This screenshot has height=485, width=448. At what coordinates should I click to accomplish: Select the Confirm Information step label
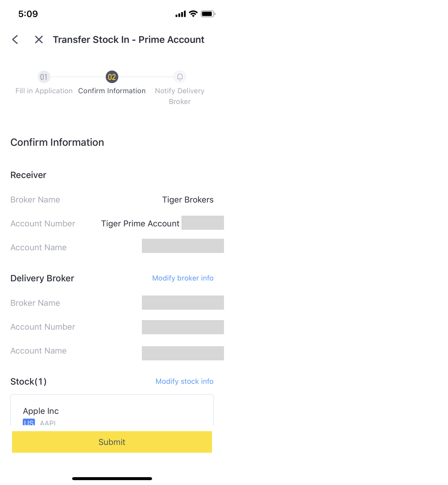pos(112,91)
